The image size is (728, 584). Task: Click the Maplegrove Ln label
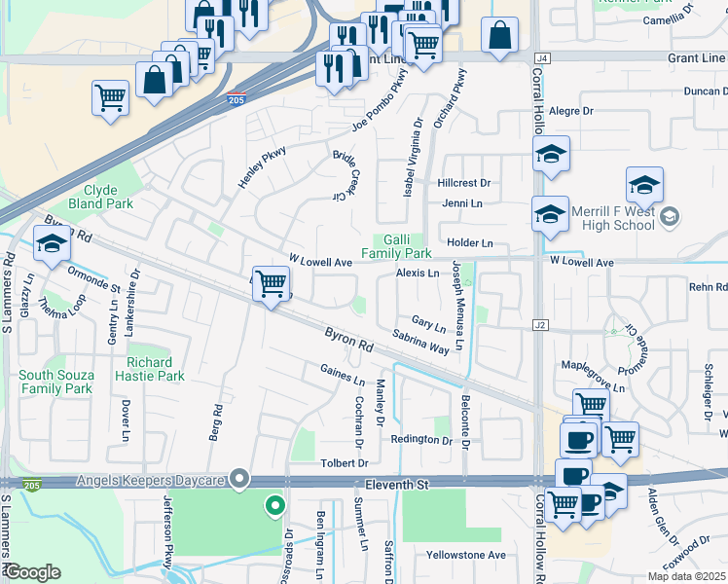pyautogui.click(x=594, y=377)
